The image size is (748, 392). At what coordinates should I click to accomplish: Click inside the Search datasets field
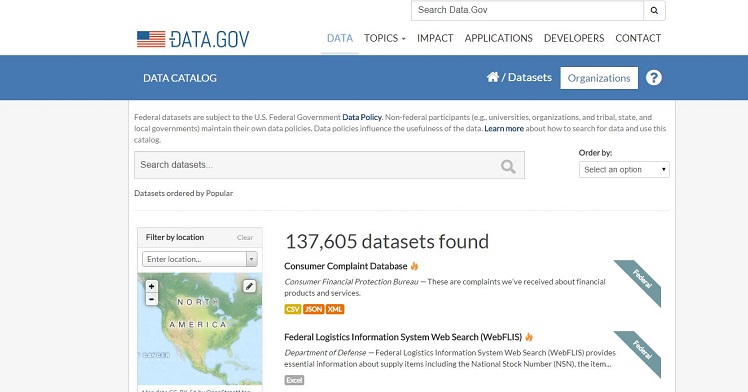(x=317, y=165)
